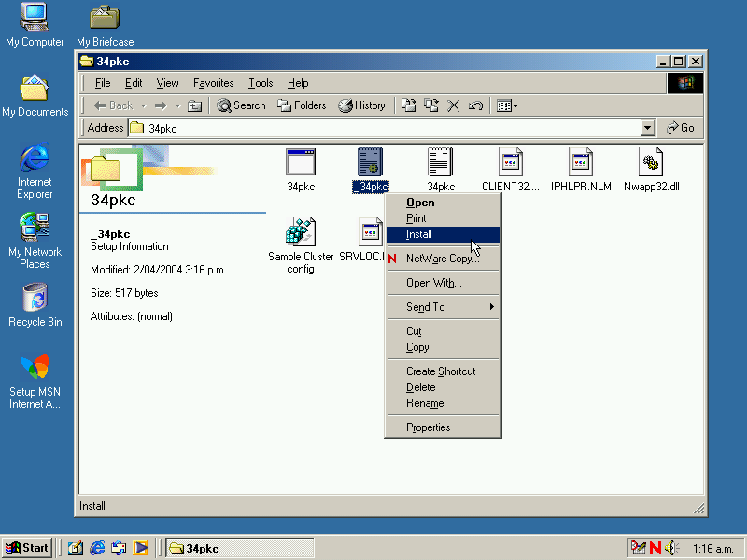The width and height of the screenshot is (747, 560).
Task: Click the 34pkc taskbar button
Action: pos(240,548)
